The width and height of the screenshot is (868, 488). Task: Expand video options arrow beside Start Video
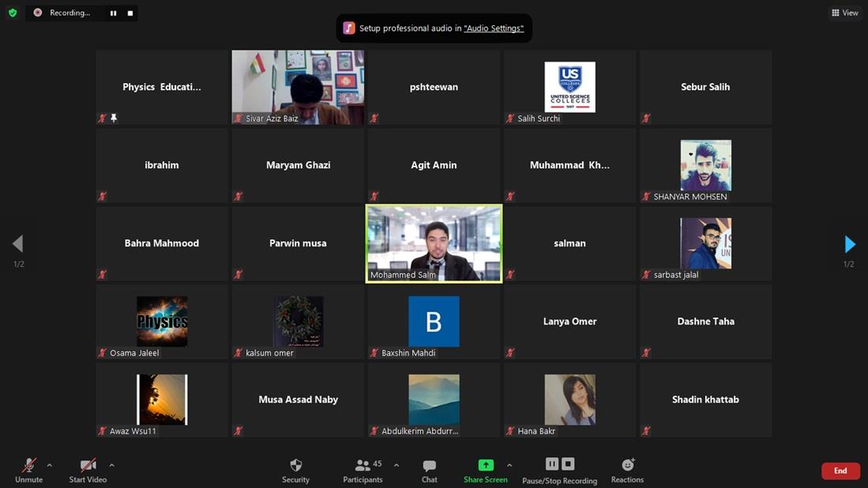[111, 465]
